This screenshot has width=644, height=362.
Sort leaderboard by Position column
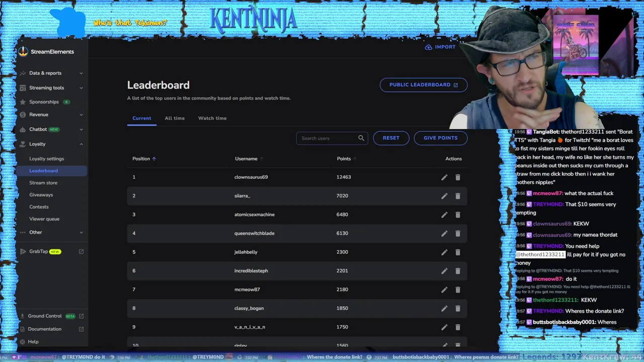144,159
